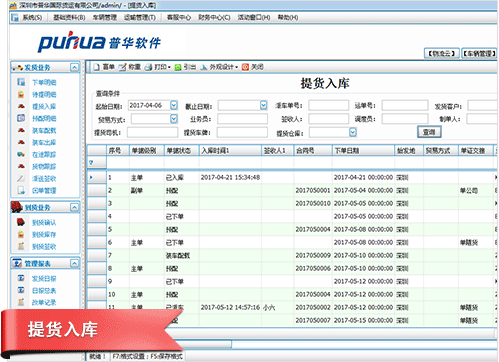Screen dimensions: 499x362
Task: Open 回单管理 in the sidebar
Action: (x=44, y=190)
